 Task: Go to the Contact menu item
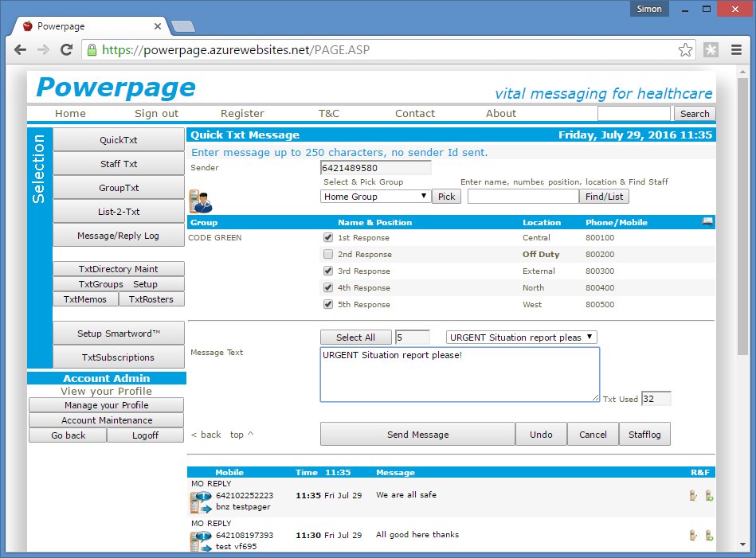coord(415,113)
